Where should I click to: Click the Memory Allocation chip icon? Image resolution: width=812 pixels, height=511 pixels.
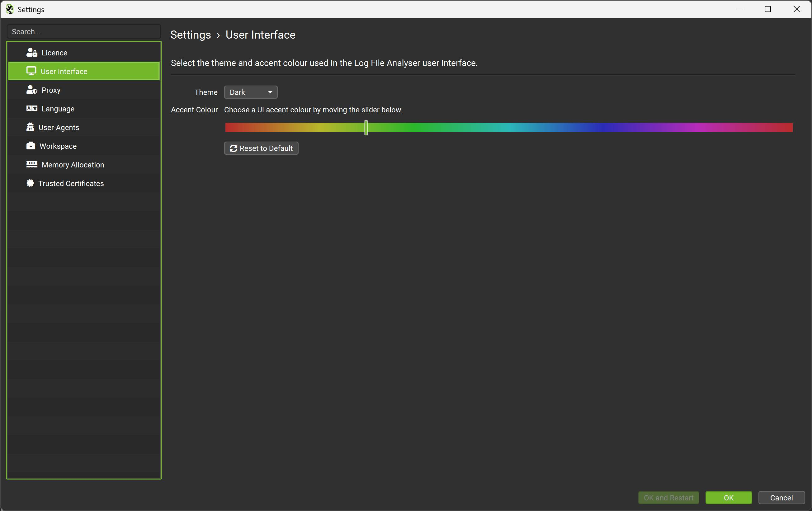point(32,165)
